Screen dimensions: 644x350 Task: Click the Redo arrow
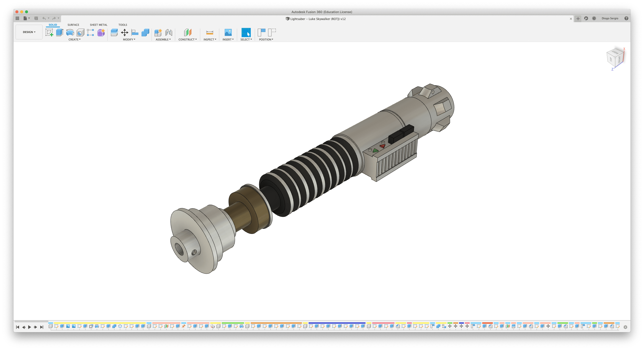click(54, 18)
